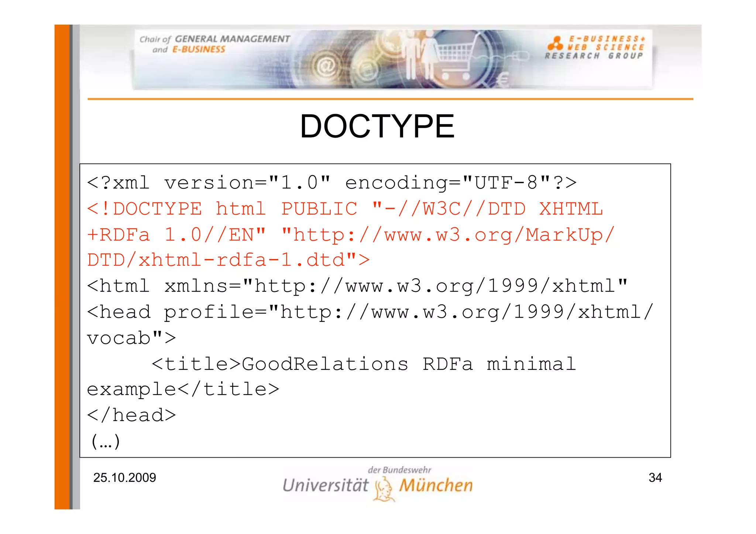Viewport: 756px width, 534px height.
Task: Click the date 25.10.2009 in footer
Action: pyautogui.click(x=125, y=478)
